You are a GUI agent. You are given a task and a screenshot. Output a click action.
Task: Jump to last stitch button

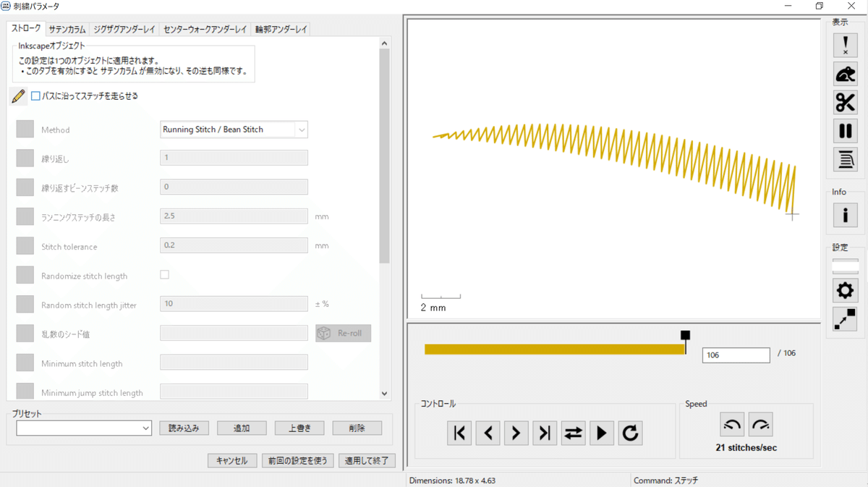pos(545,433)
